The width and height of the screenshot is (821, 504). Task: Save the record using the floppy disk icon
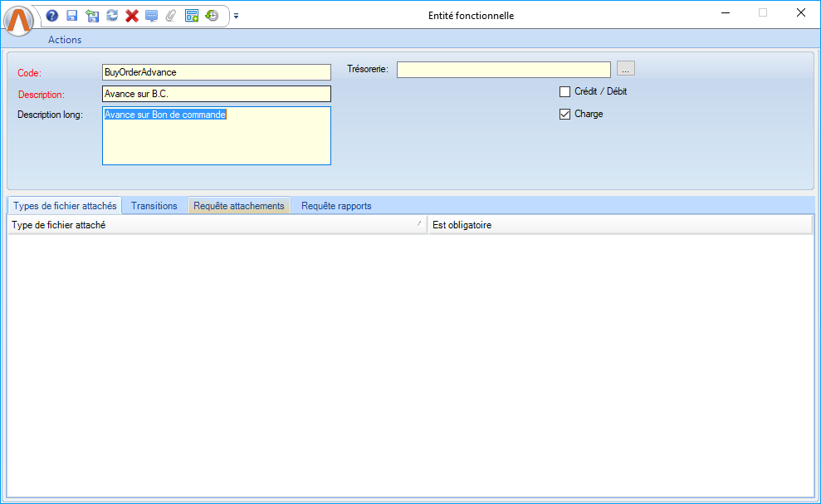coord(72,15)
